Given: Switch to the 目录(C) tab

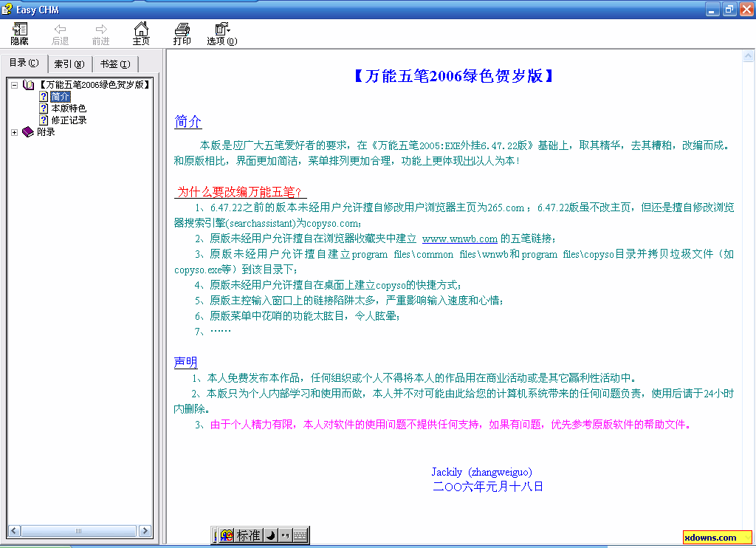Looking at the screenshot, I should coord(24,63).
